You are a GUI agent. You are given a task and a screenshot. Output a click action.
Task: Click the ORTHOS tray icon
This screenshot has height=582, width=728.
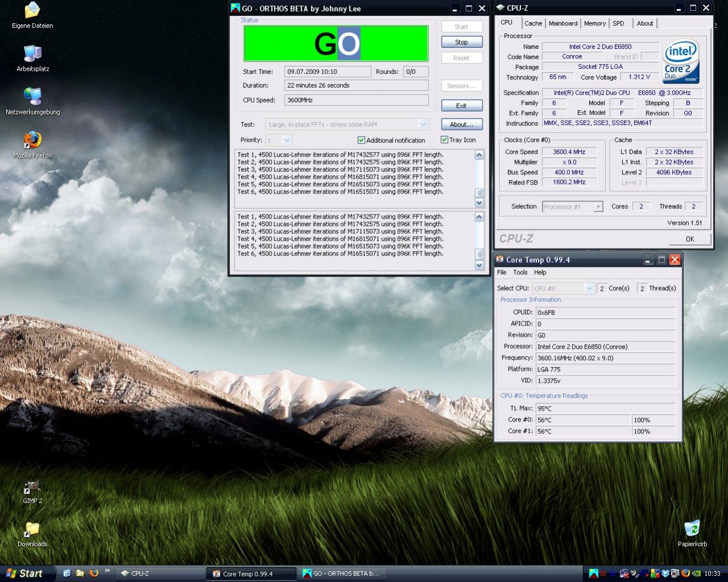(594, 573)
